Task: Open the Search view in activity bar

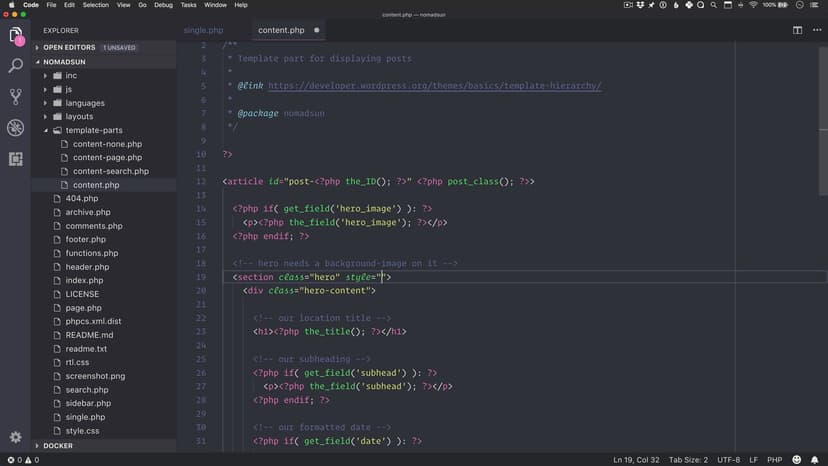Action: pos(16,66)
